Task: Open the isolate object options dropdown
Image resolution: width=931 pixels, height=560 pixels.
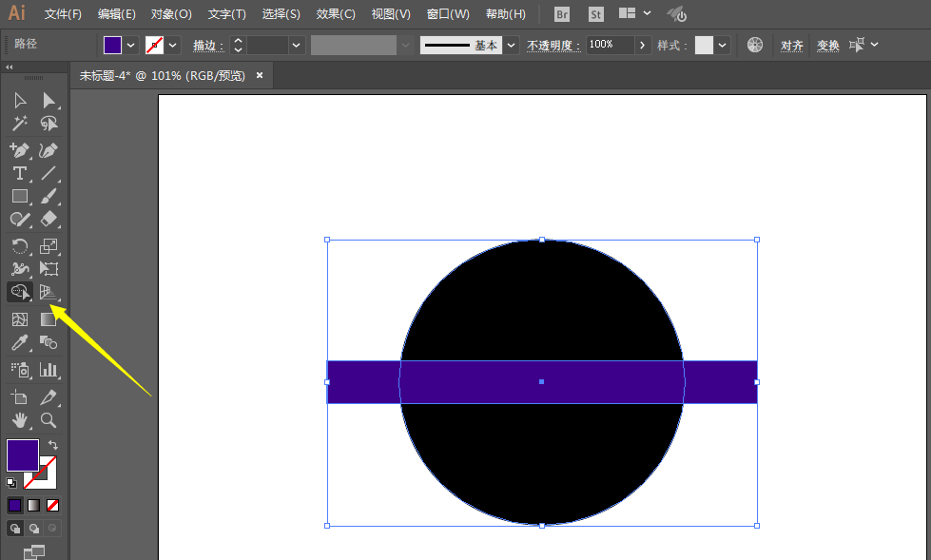Action: click(875, 45)
